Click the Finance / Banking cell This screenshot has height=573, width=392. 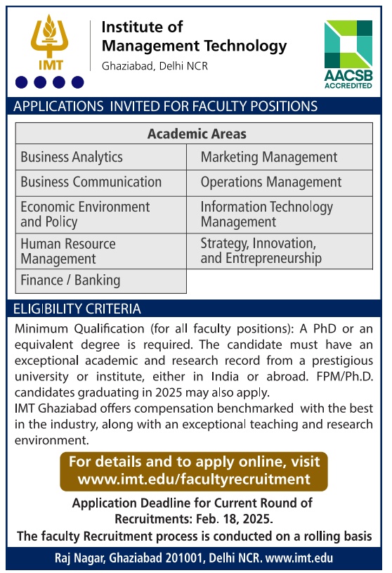coord(101,281)
